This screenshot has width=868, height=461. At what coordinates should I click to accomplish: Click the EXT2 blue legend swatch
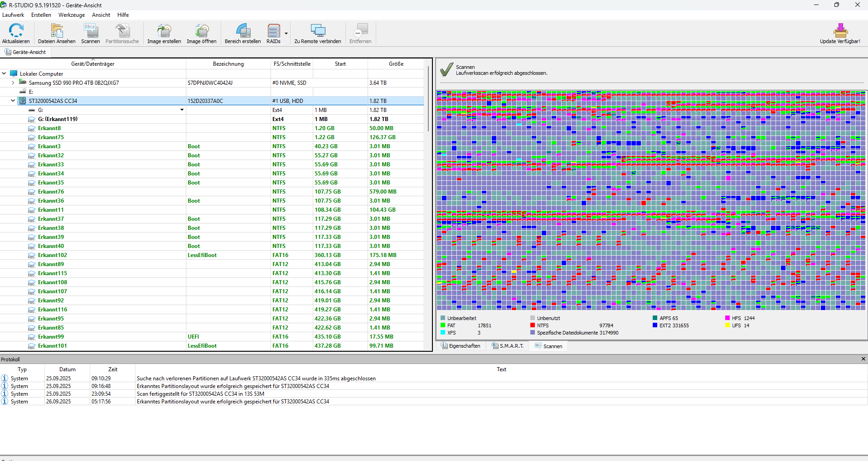(655, 325)
